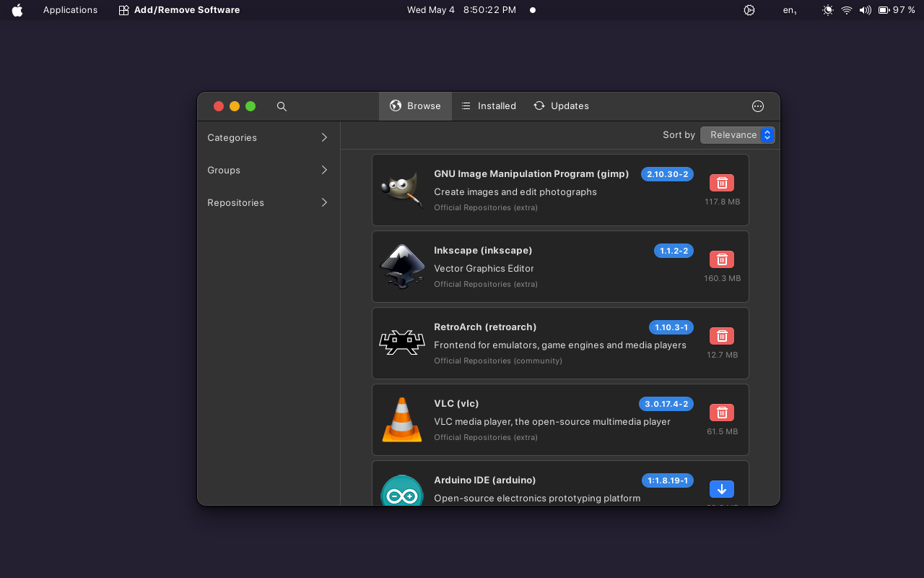
Task: Switch to the Browse tab
Action: pos(415,106)
